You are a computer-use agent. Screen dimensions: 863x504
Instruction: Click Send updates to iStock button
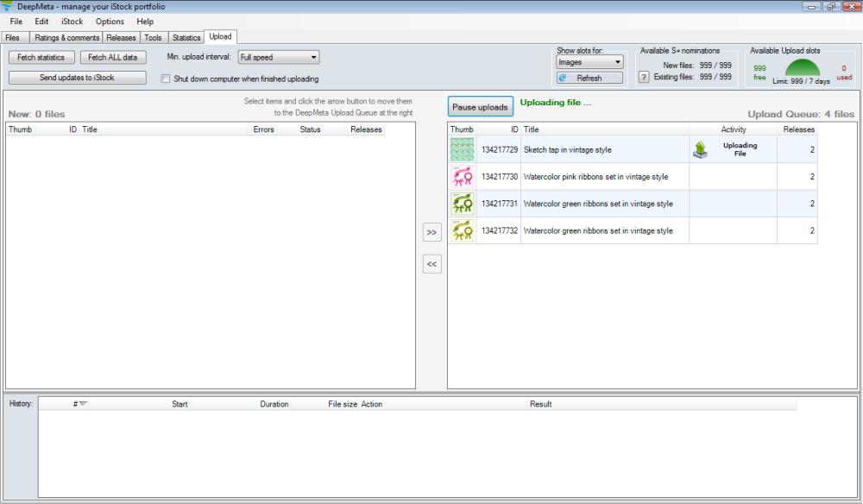(77, 78)
